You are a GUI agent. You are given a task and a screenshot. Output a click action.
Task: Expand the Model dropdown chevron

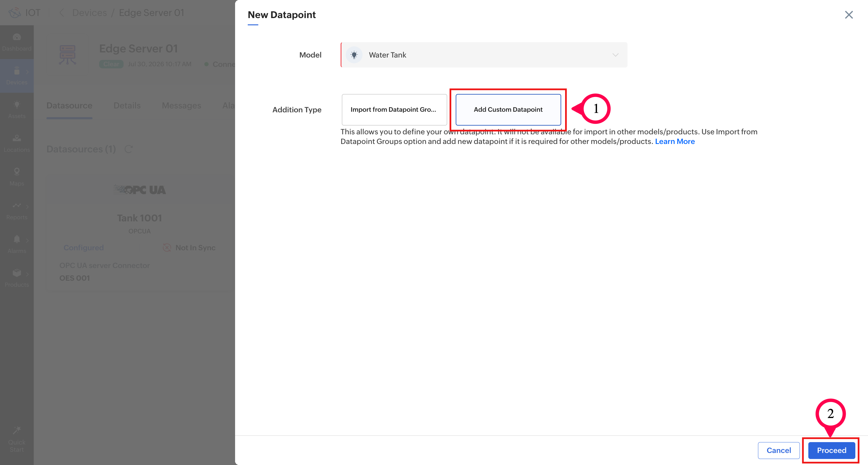(x=615, y=55)
